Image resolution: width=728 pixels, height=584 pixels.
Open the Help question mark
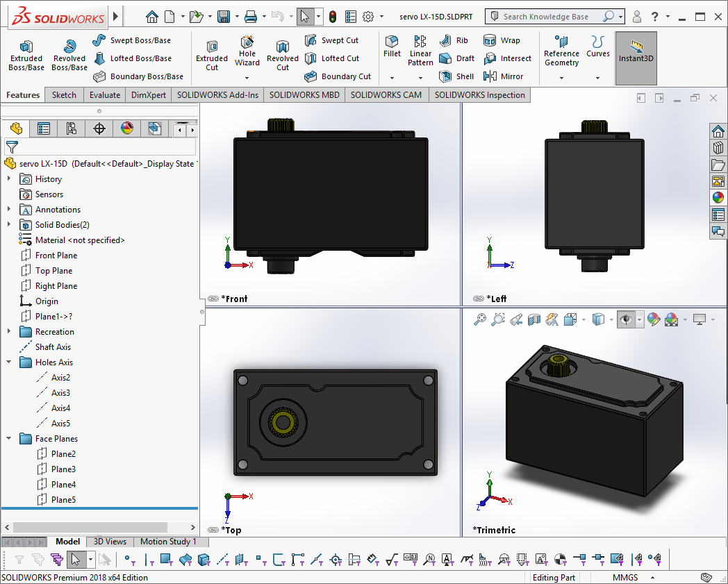coord(654,17)
